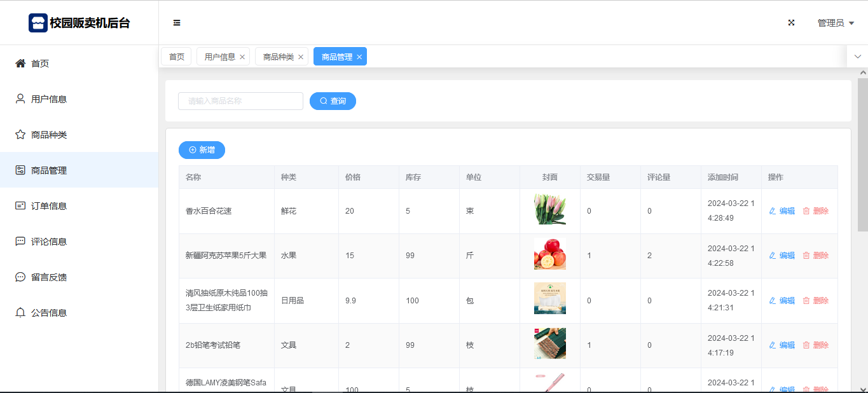Edit the 香水百合花束 row
The image size is (868, 393).
pyautogui.click(x=782, y=211)
